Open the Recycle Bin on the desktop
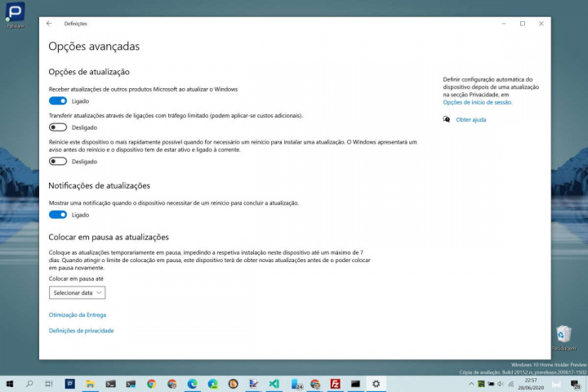This screenshot has width=588, height=392. [563, 335]
